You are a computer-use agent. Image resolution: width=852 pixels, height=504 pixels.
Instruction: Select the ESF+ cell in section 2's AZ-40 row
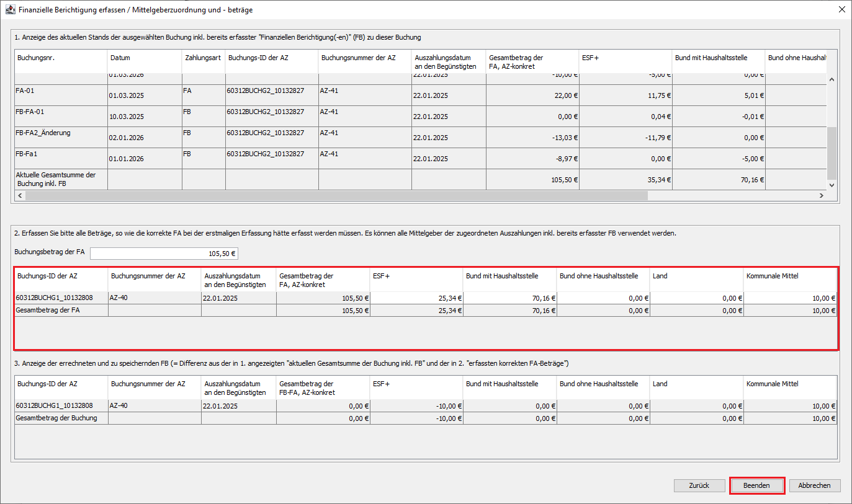[416, 298]
